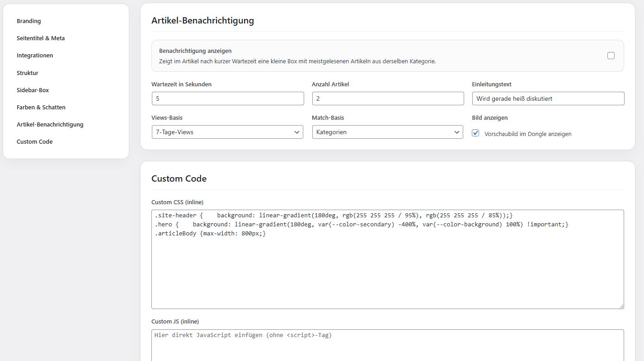Open Sidebar-Box settings

click(33, 90)
